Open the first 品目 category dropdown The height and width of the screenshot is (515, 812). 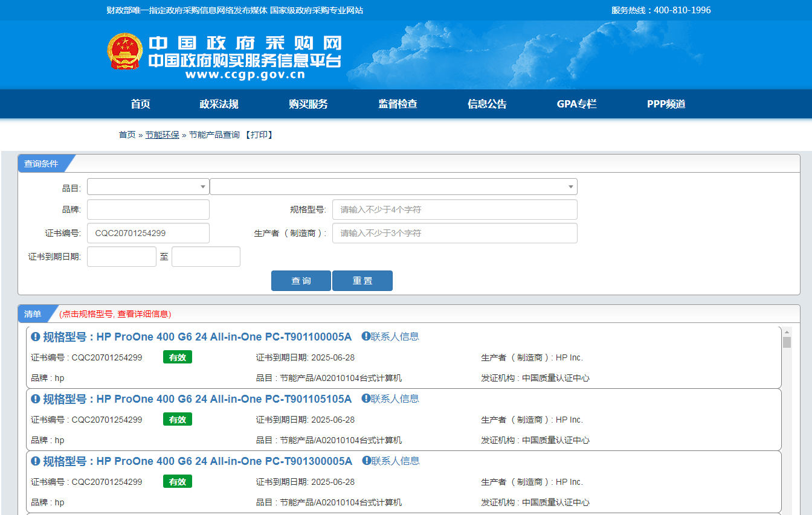coord(148,187)
